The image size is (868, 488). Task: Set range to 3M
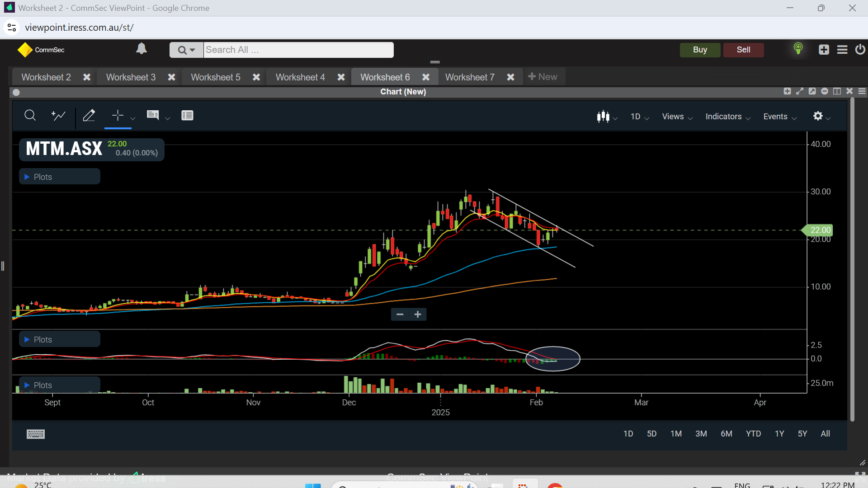[701, 434]
